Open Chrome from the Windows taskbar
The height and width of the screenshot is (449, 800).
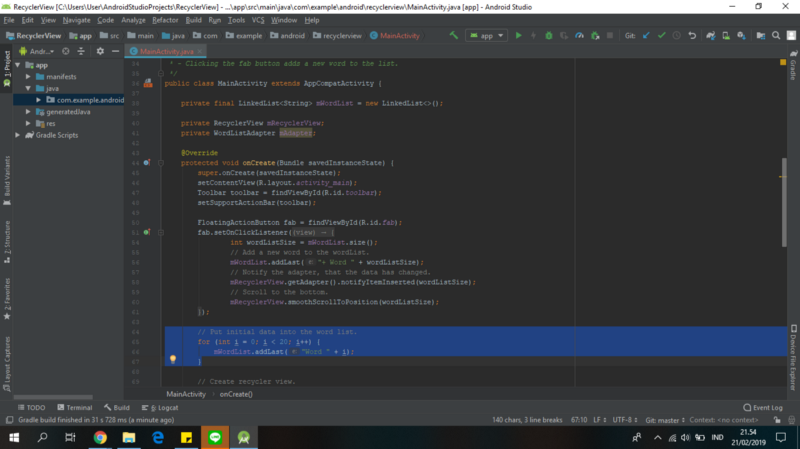click(x=100, y=437)
